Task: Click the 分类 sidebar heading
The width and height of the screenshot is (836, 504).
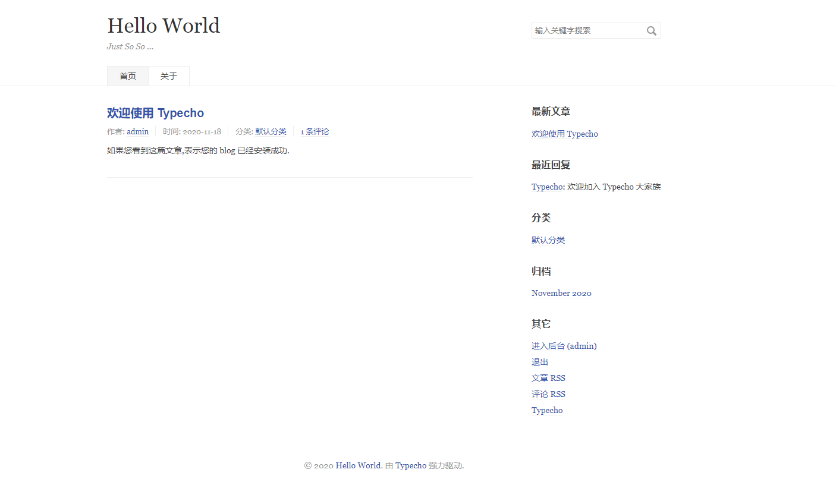Action: click(x=541, y=218)
